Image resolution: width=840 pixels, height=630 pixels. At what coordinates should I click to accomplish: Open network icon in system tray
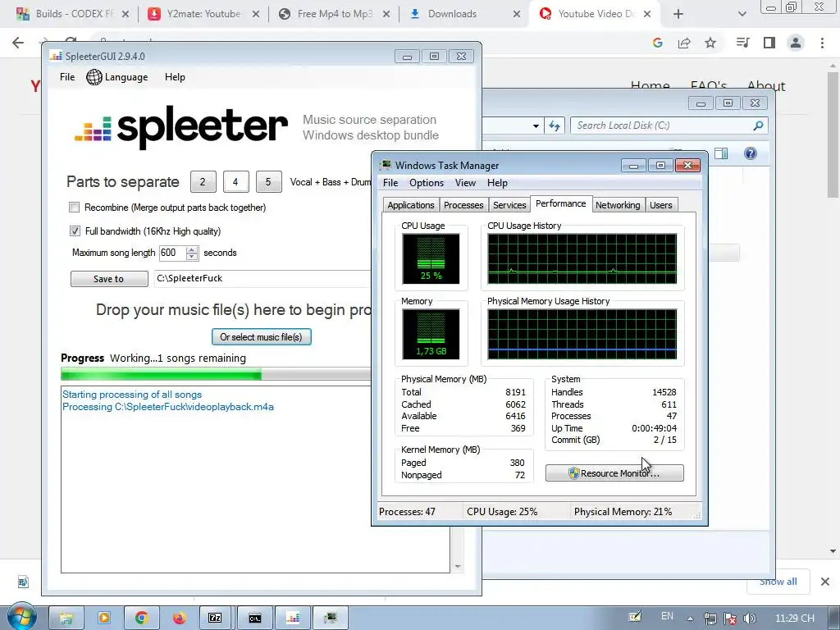[710, 619]
